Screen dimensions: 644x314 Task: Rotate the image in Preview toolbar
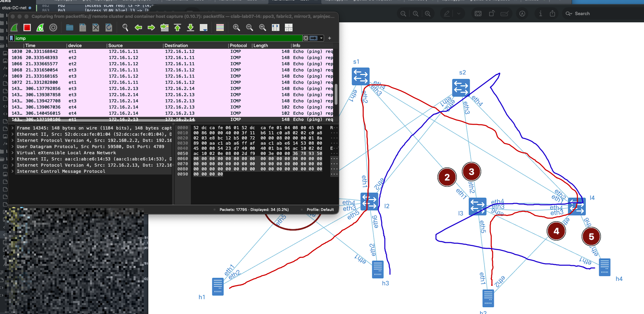point(492,14)
